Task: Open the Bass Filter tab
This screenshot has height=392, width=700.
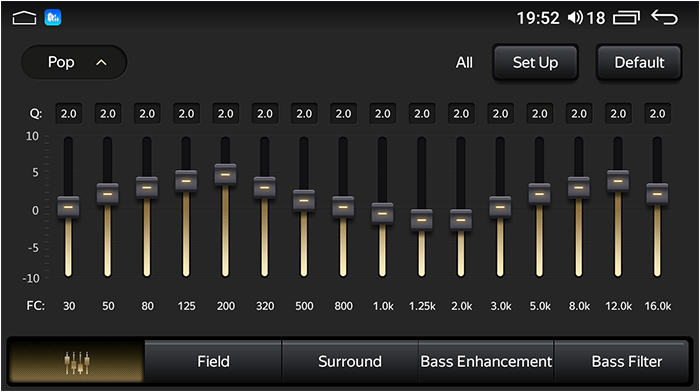Action: (626, 362)
